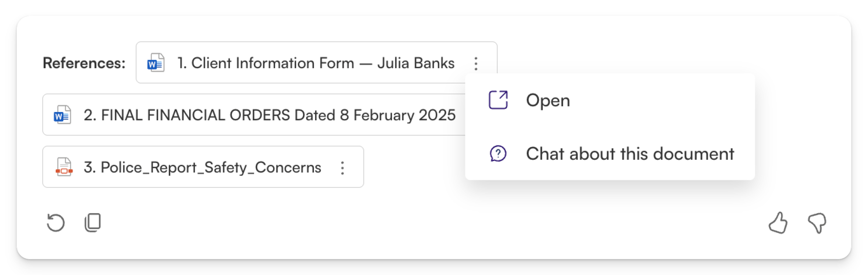The width and height of the screenshot is (868, 275).
Task: Copy the response using the copy icon
Action: 93,223
